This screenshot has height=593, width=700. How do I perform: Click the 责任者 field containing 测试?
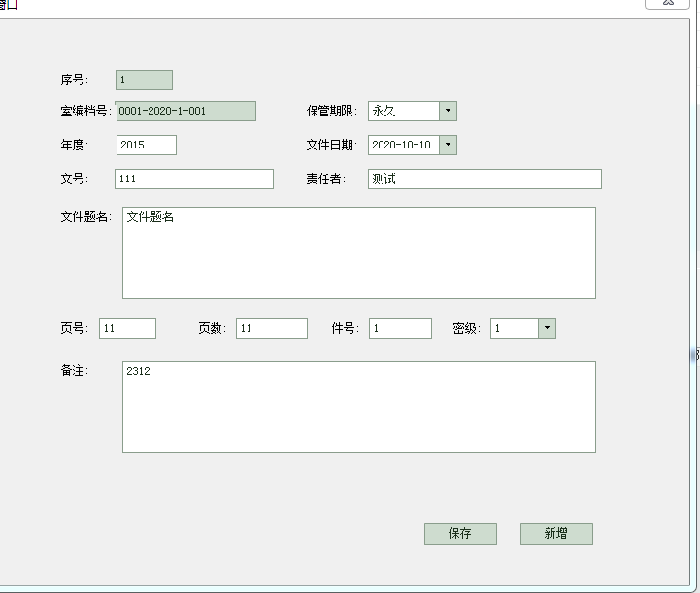tap(484, 179)
